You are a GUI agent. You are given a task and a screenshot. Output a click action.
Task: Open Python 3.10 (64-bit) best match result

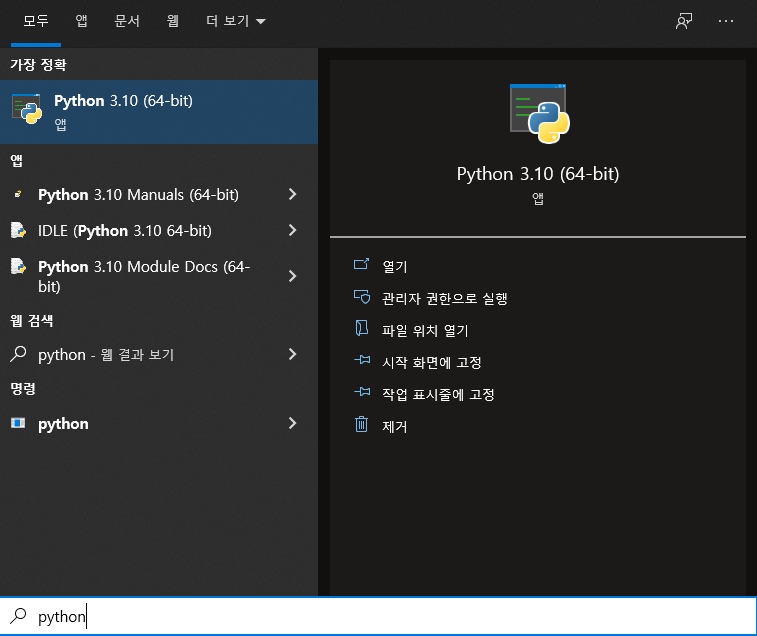(x=159, y=112)
